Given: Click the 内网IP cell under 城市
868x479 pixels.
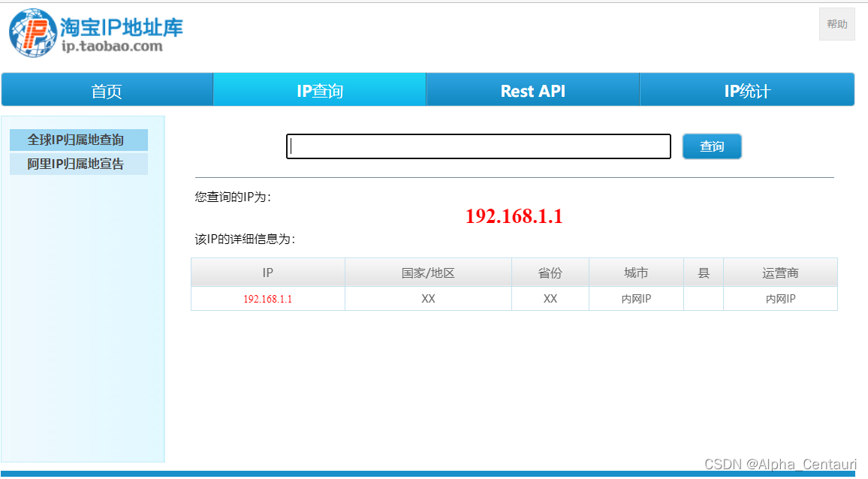Looking at the screenshot, I should tap(636, 298).
